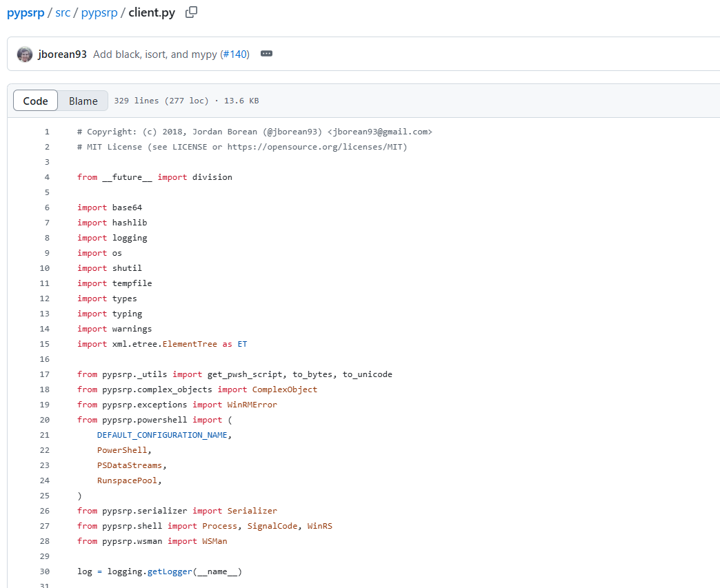The image size is (720, 588).
Task: Select line number 30 in the gutter
Action: point(45,571)
